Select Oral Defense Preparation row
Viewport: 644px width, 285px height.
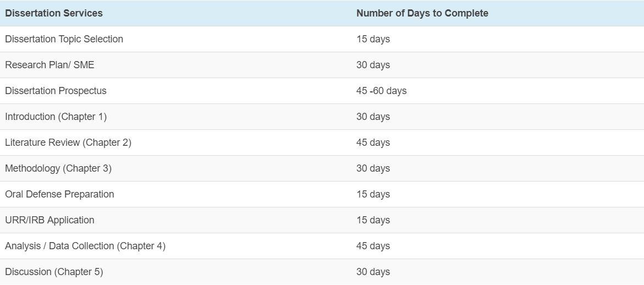59,194
